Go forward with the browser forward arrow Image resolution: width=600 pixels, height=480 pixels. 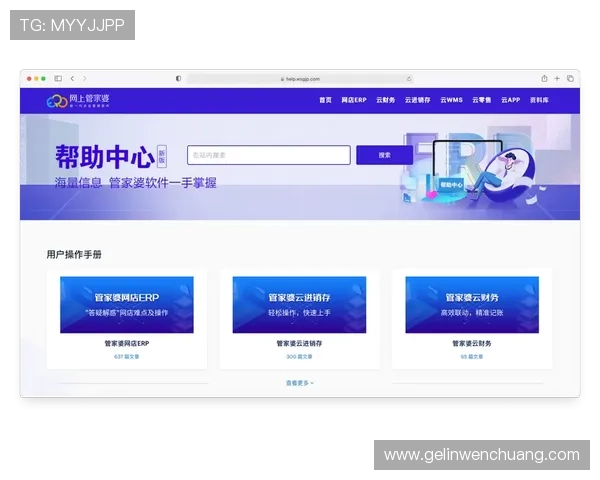click(85, 78)
